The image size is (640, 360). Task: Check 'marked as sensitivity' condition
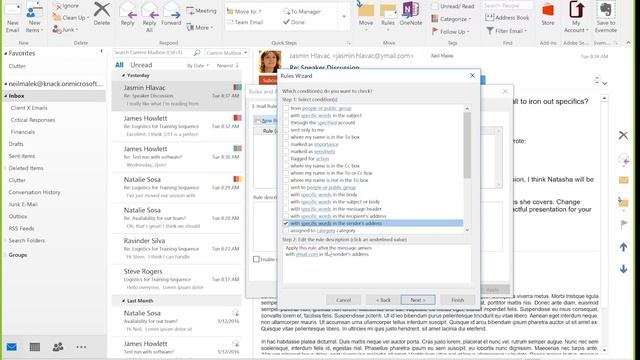point(286,151)
